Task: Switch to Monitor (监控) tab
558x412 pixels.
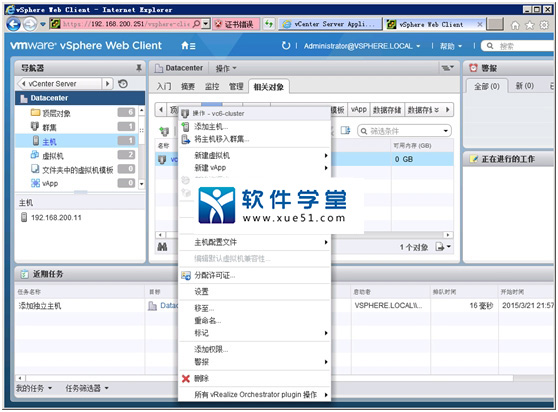Action: (x=212, y=86)
